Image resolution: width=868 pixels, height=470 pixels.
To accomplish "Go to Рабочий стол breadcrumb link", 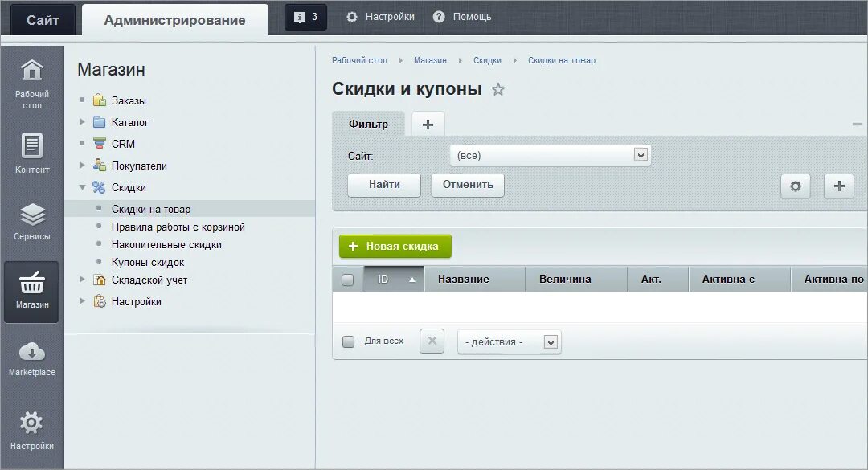I will point(359,60).
